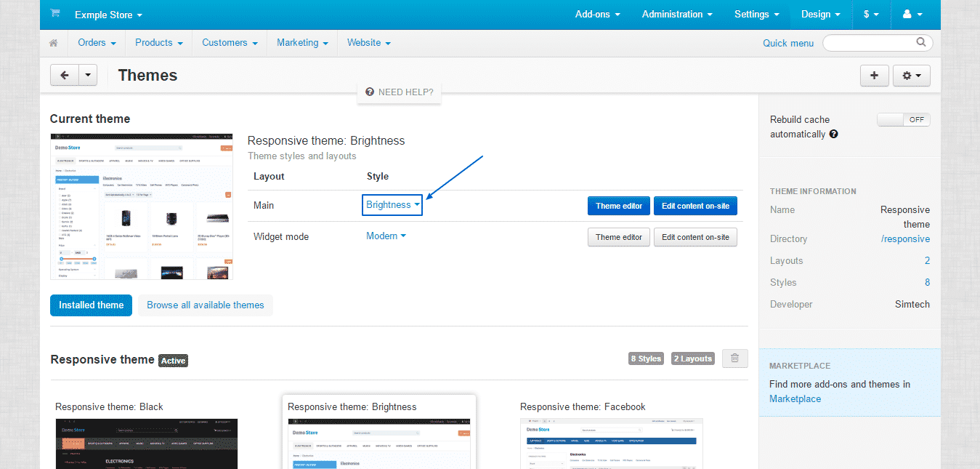Screen dimensions: 980x469
Task: Open the Marketplace link
Action: click(x=795, y=398)
